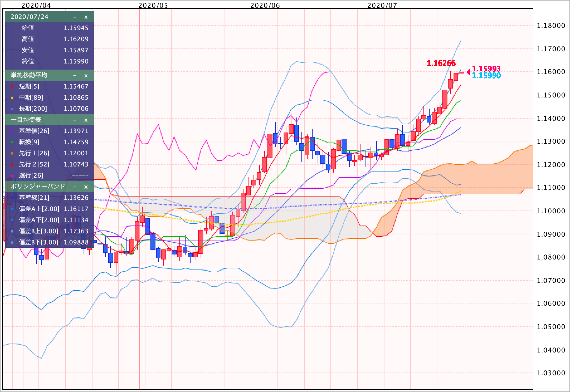This screenshot has height=392, width=570.
Task: Click the 偏差A上 value 1.16117
Action: 76,209
